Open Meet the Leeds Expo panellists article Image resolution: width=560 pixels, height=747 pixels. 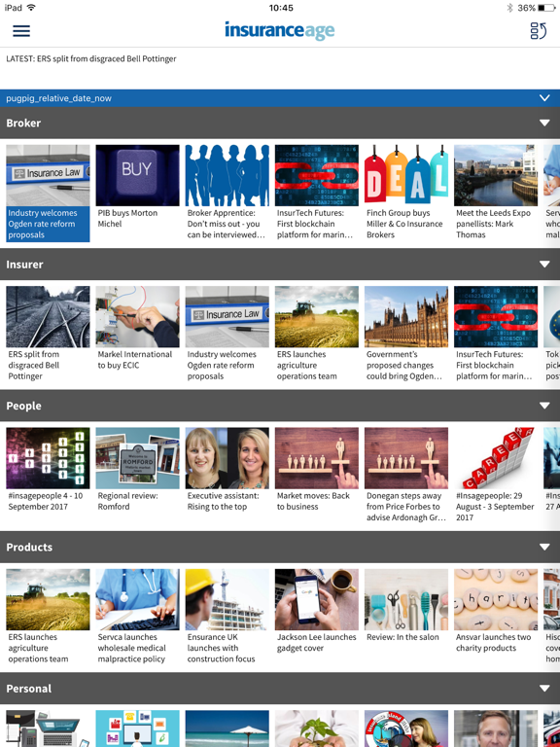[x=496, y=193]
